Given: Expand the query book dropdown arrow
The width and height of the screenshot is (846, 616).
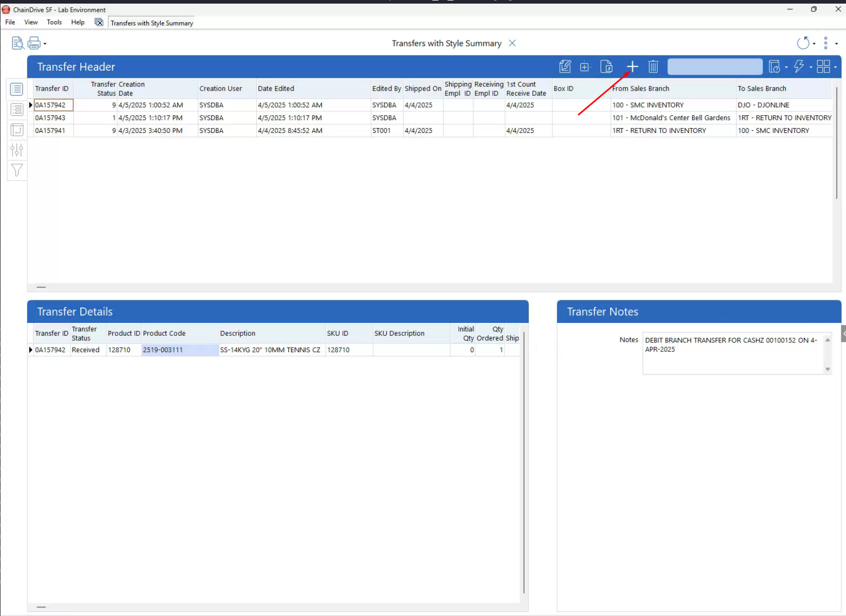Looking at the screenshot, I should (x=786, y=67).
